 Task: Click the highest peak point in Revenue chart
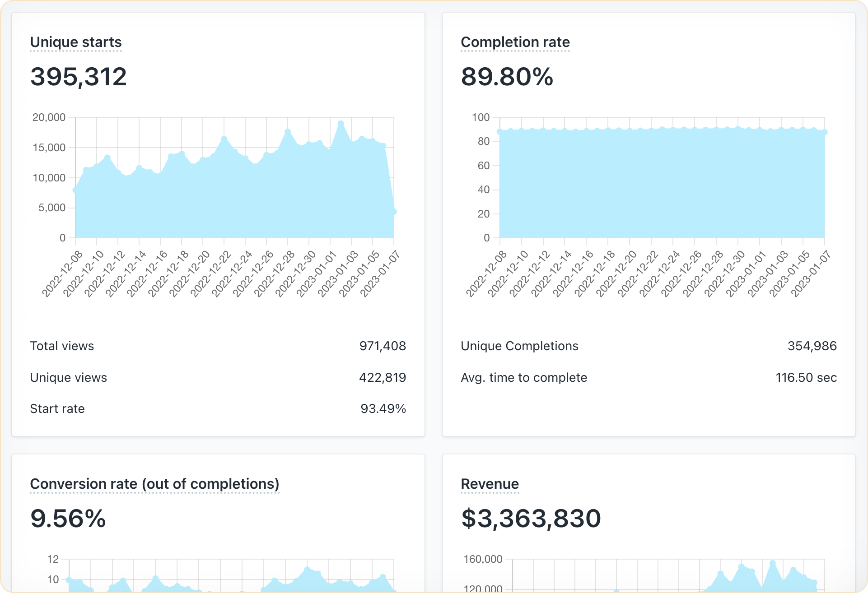(773, 563)
